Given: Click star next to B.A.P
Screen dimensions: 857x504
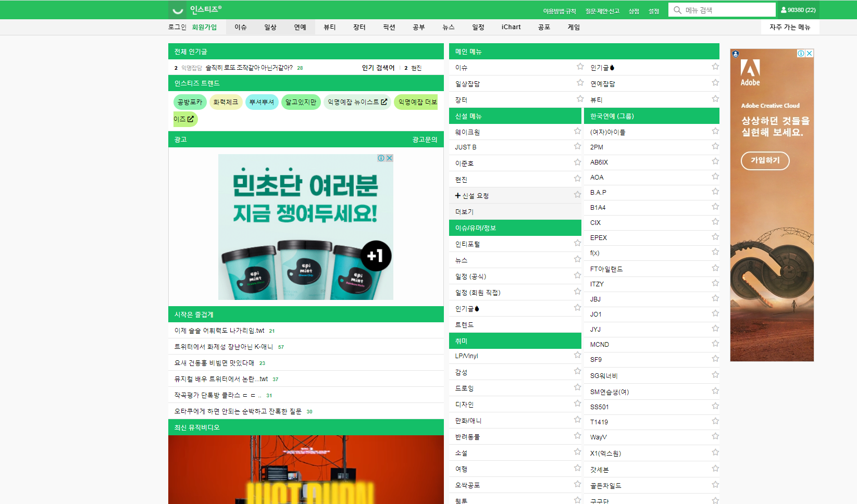Looking at the screenshot, I should [x=715, y=191].
